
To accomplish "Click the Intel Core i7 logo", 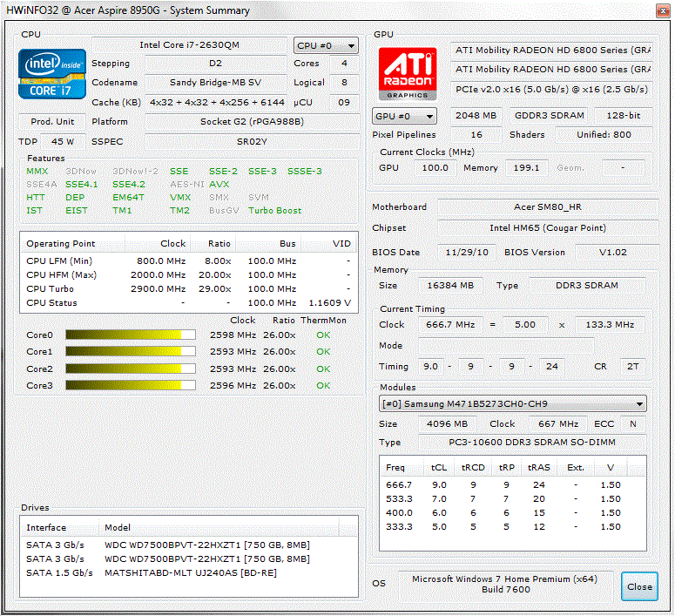I will pyautogui.click(x=52, y=74).
